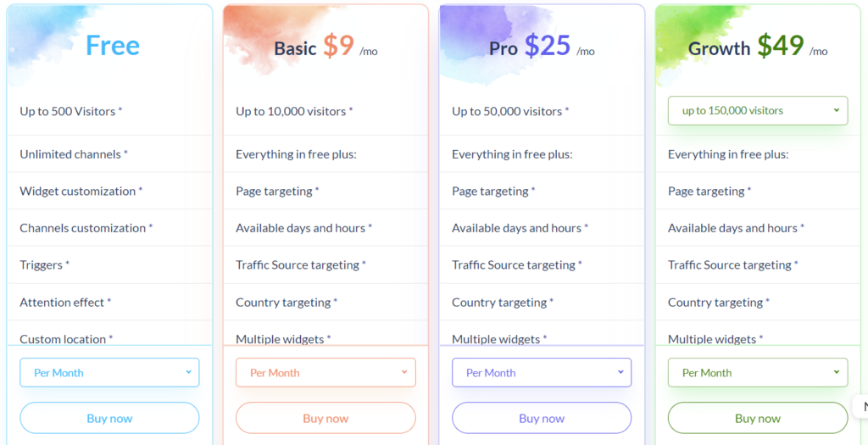
Task: Click Buy now under the Pro plan
Action: 542,418
